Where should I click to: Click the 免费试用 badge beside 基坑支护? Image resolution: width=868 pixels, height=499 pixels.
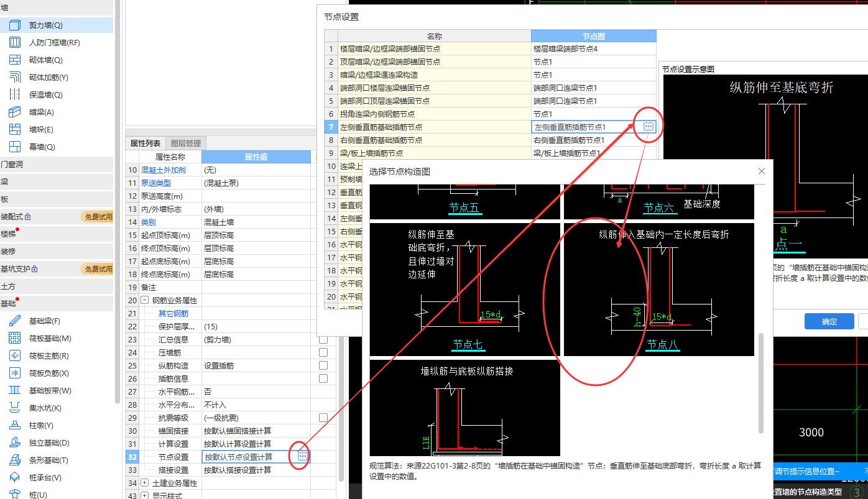coord(97,269)
